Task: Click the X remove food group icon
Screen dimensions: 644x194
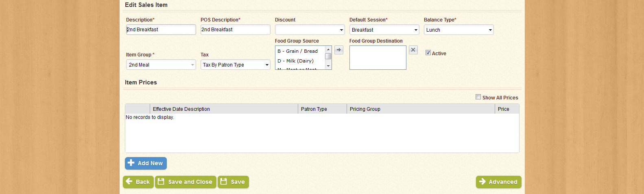Action: click(413, 50)
